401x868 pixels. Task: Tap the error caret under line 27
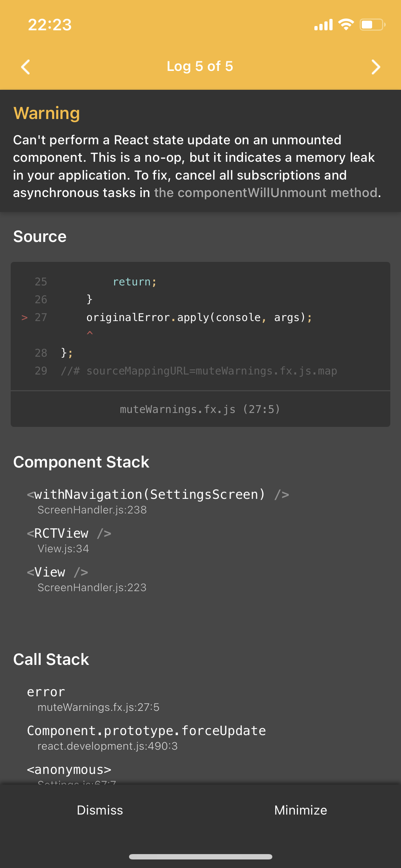[x=90, y=333]
